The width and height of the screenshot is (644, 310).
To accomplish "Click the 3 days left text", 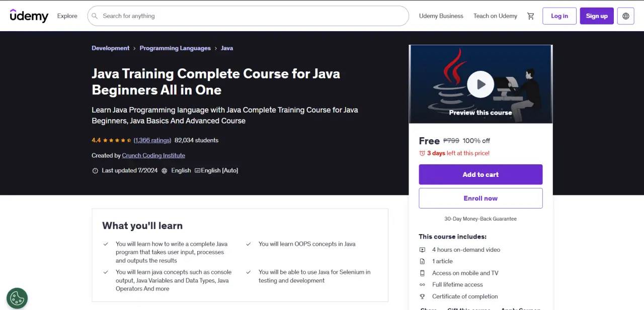I will pyautogui.click(x=458, y=153).
